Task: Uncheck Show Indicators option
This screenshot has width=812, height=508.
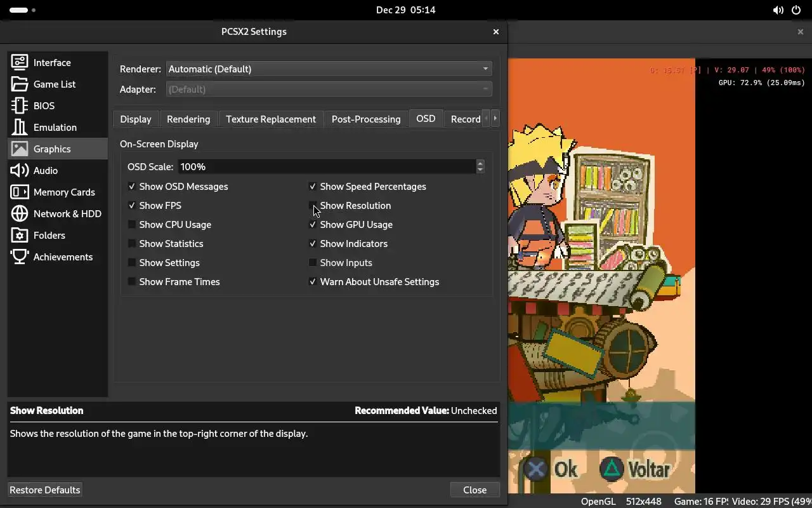Action: point(313,244)
